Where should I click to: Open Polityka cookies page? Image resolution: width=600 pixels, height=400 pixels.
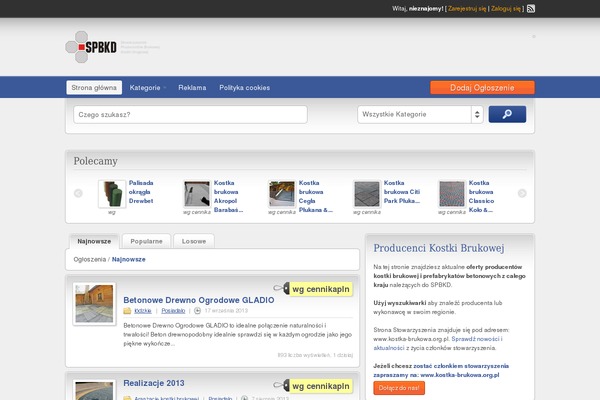click(245, 88)
